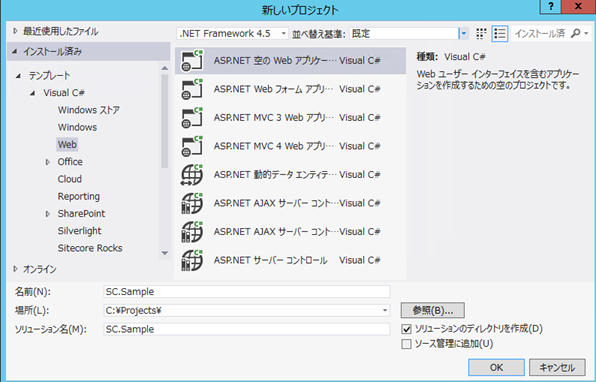Expand the オンライン section
Viewport: 596px width, 382px height.
pos(15,269)
